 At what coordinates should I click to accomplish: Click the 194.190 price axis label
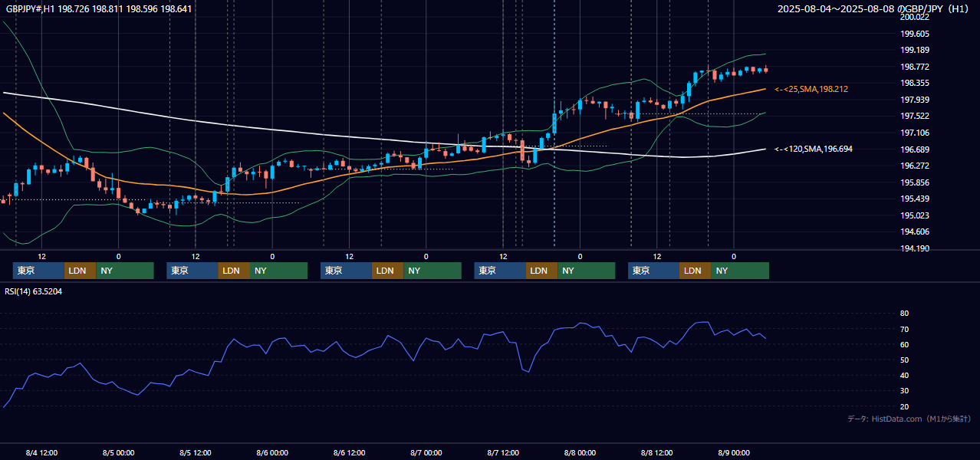click(914, 248)
